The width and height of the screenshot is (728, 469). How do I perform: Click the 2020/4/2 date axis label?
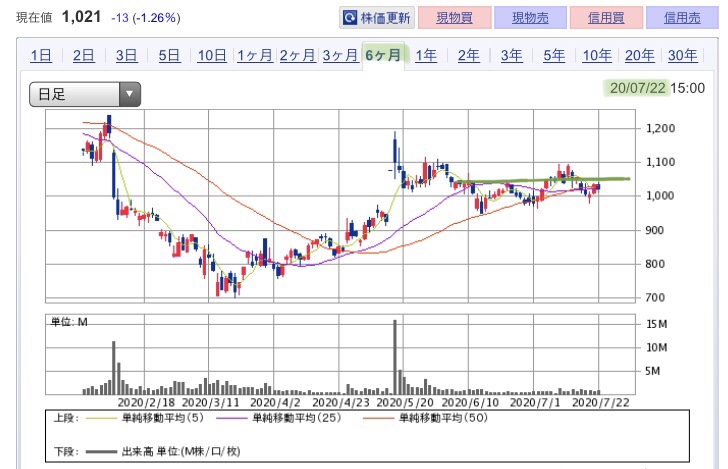pos(276,402)
